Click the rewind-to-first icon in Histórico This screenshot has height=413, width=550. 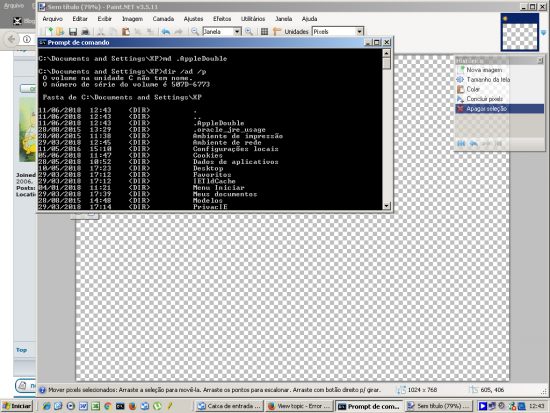[x=461, y=144]
